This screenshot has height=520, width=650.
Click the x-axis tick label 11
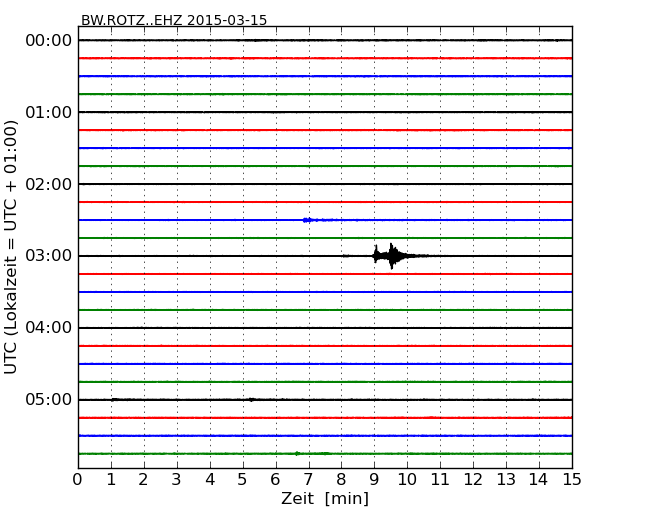[440, 480]
